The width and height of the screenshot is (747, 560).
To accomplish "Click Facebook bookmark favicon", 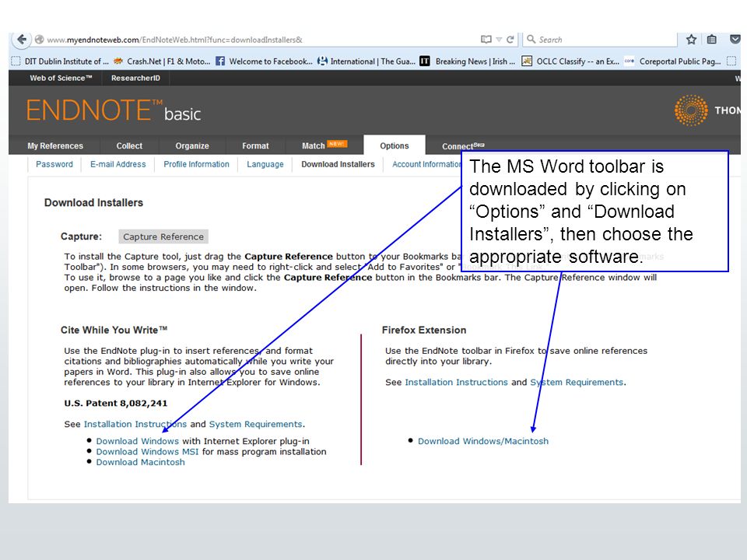I will click(x=220, y=61).
